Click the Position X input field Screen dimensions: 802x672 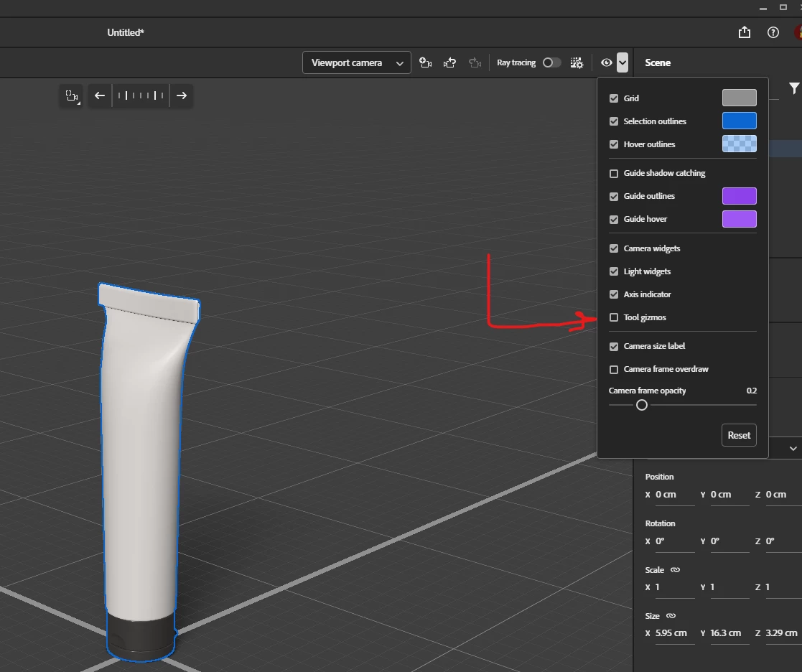[x=674, y=495]
